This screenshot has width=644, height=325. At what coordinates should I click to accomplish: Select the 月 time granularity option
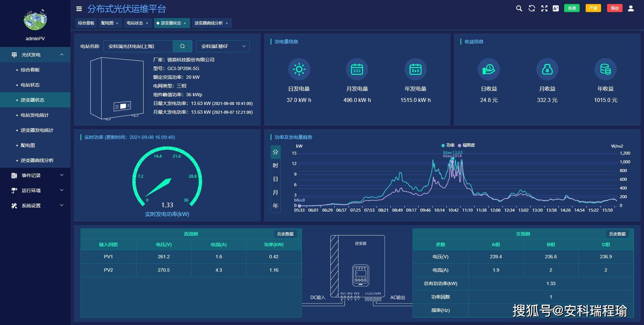click(x=275, y=193)
